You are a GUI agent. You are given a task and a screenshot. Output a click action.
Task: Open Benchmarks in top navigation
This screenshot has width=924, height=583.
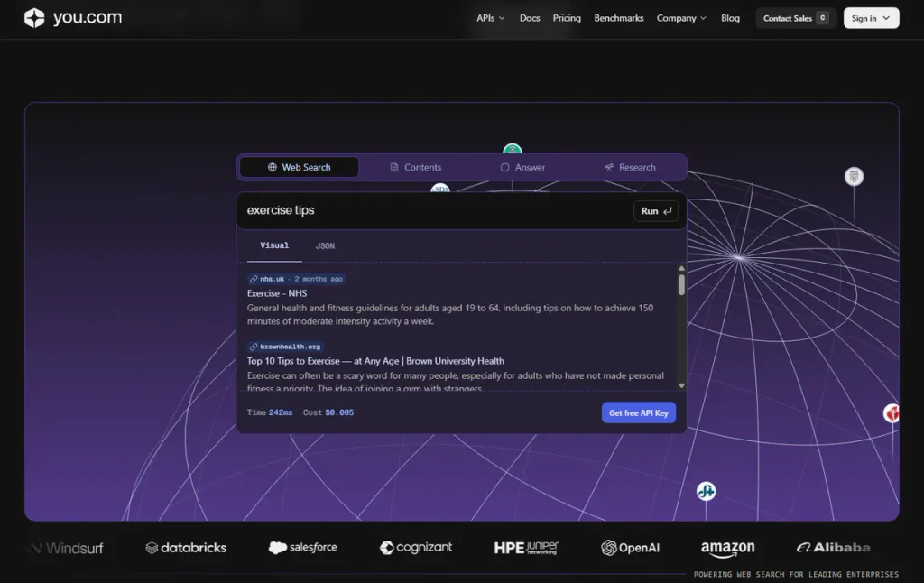tap(619, 18)
